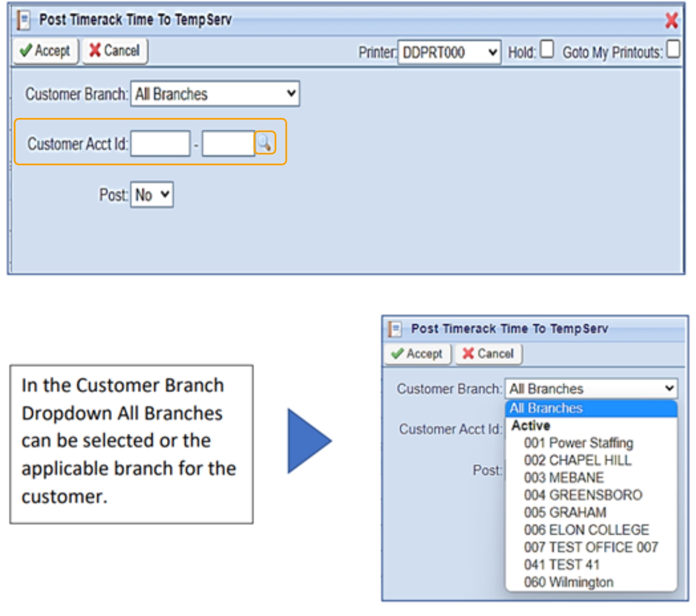Select All Branches in the open list

591,408
